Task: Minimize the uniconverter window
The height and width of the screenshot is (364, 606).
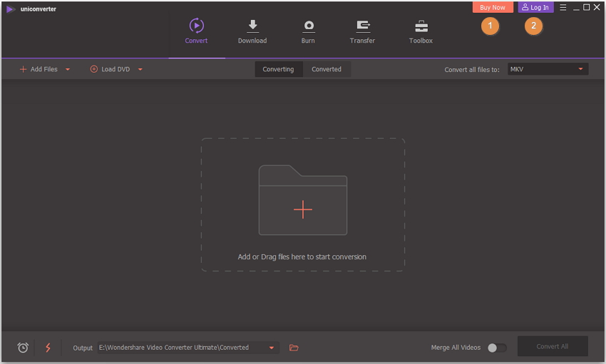Action: 576,8
